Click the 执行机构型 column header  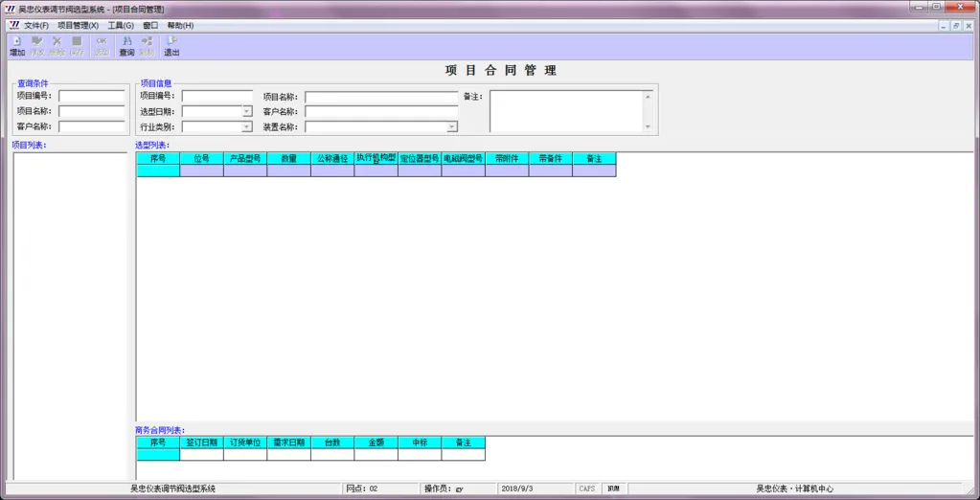coord(376,159)
